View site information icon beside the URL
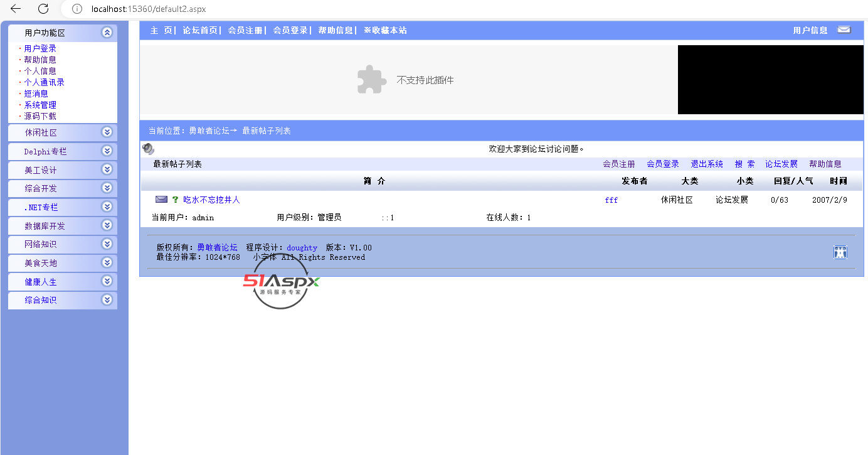Viewport: 868px width, 455px height. coord(77,9)
